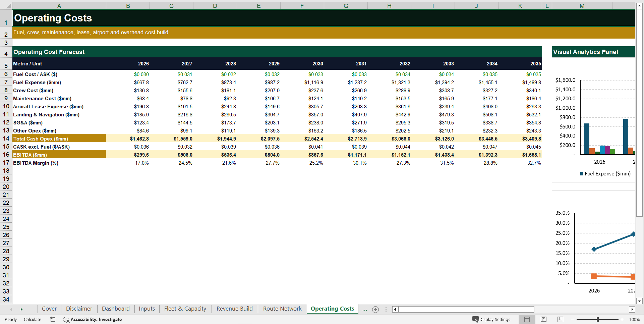The height and width of the screenshot is (324, 644).
Task: Click the zoom out minus button
Action: tap(573, 319)
